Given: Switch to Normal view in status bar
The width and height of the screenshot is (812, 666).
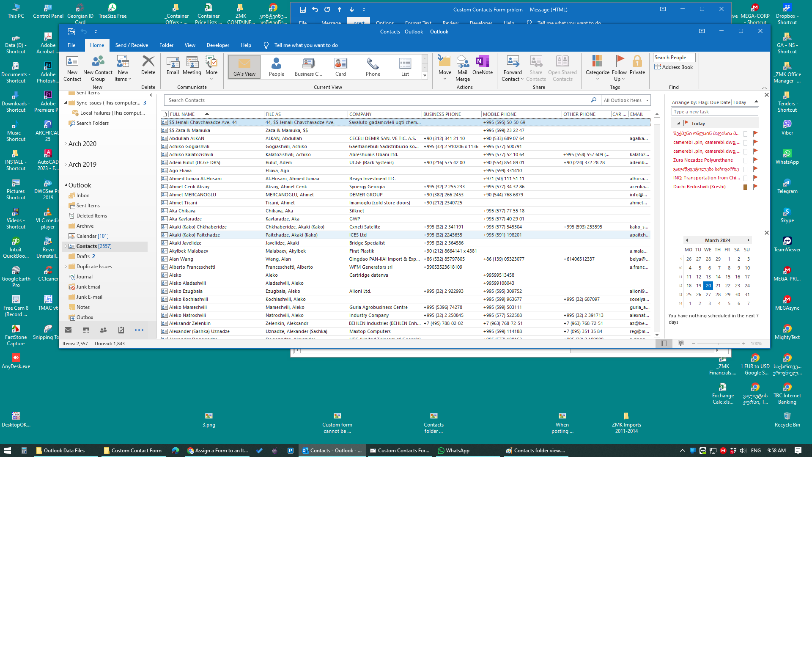Looking at the screenshot, I should pos(664,344).
